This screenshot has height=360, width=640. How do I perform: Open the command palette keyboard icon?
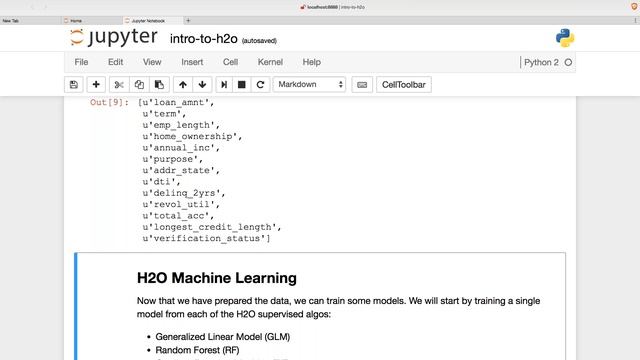point(362,84)
